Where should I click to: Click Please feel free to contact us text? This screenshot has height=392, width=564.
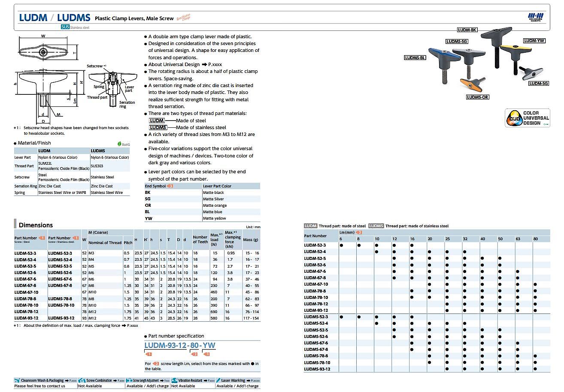click(x=39, y=386)
